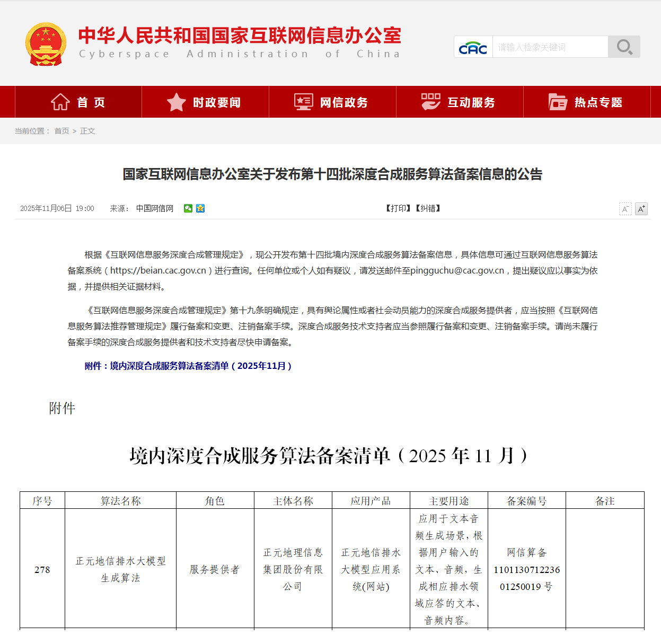This screenshot has width=661, height=644.
Task: Click the 纠错 error correction link
Action: tap(428, 208)
